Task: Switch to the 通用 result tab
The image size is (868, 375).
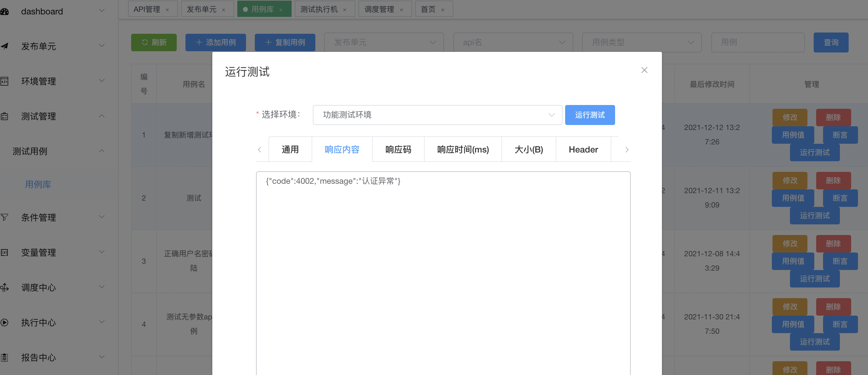Action: click(x=290, y=149)
